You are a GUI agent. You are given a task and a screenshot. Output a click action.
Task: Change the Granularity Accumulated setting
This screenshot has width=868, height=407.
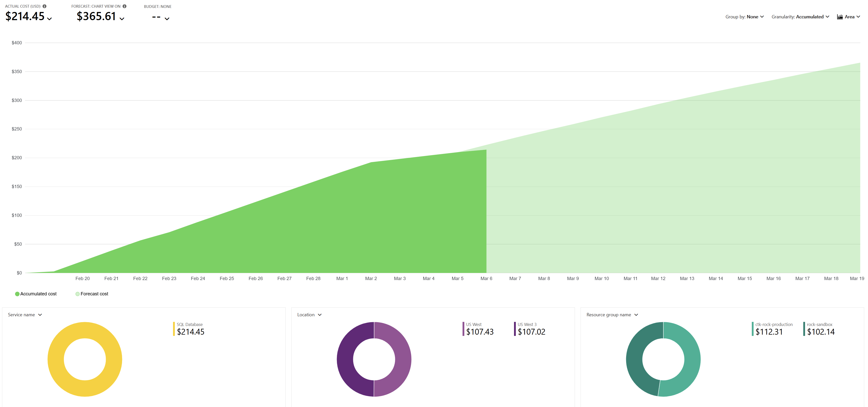800,17
